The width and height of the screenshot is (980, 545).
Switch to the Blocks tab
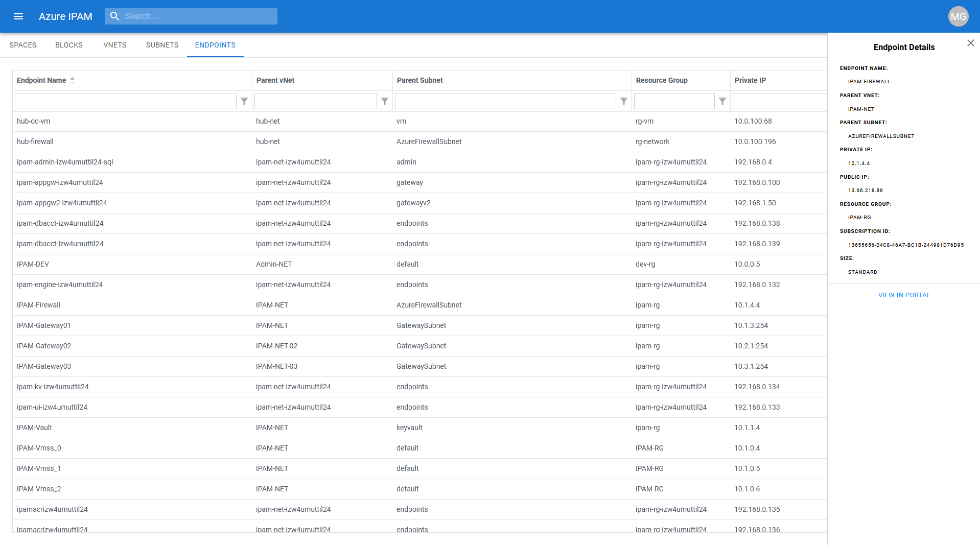click(x=69, y=45)
